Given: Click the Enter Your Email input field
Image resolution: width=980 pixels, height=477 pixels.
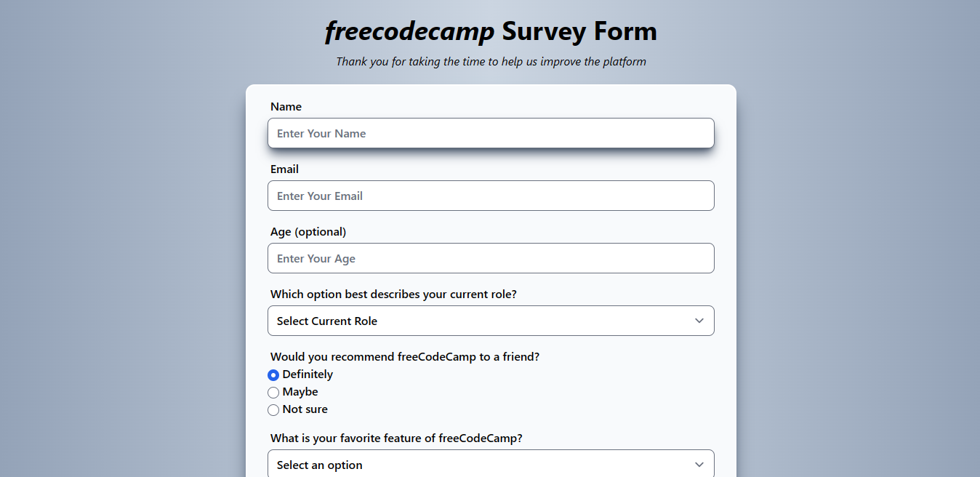Looking at the screenshot, I should [x=491, y=196].
